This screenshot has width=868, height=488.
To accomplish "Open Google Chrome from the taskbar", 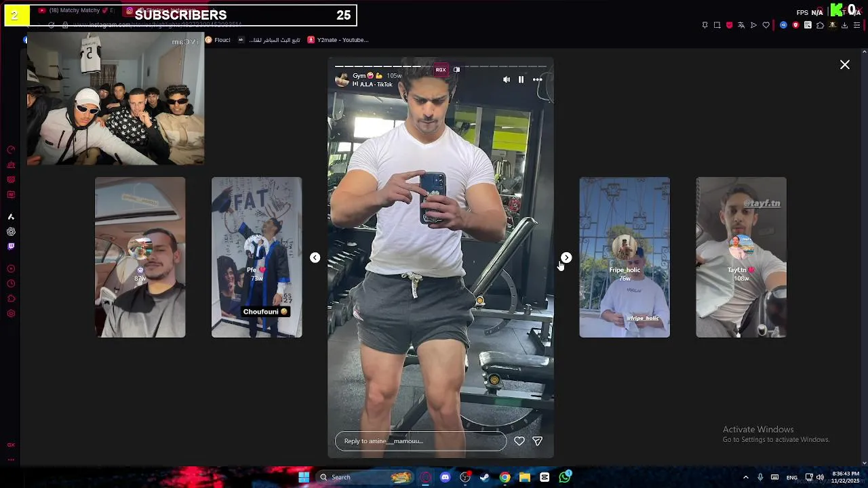I will 505,477.
